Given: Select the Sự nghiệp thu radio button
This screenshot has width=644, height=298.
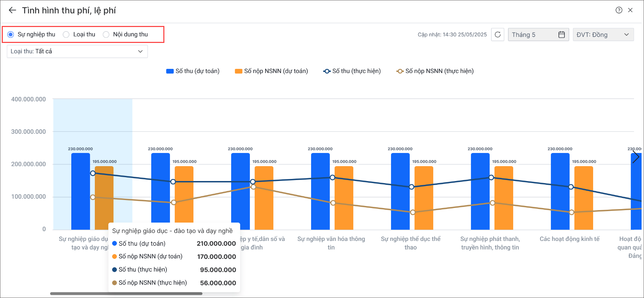Looking at the screenshot, I should (11, 35).
